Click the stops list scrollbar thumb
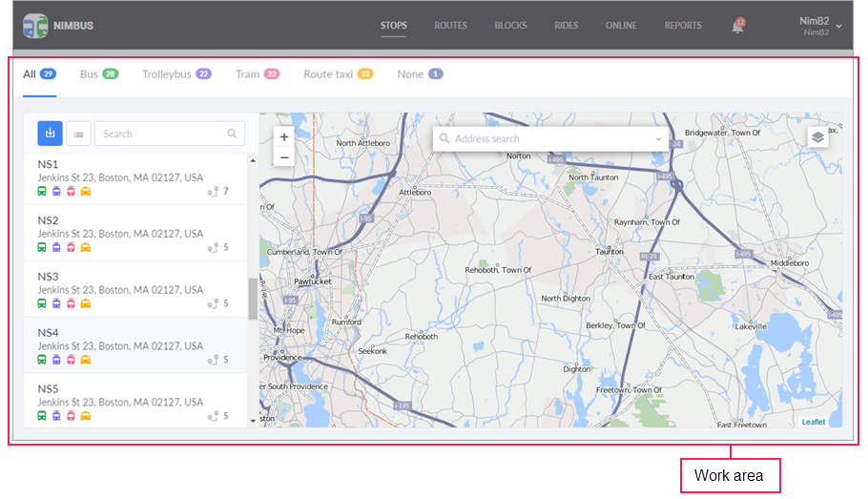868x499 pixels. [252, 299]
